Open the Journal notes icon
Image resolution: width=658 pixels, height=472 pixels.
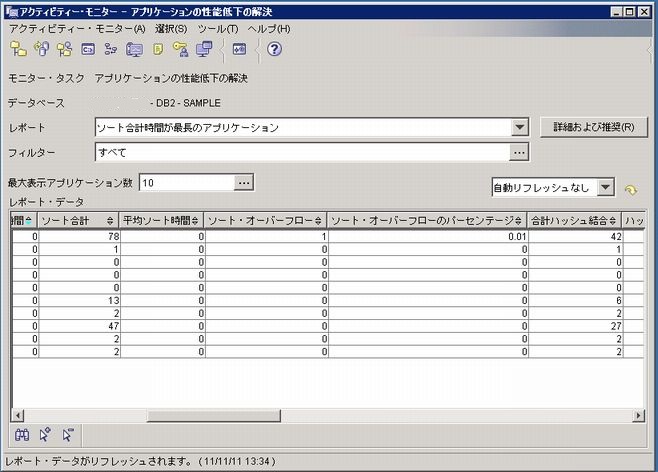158,49
